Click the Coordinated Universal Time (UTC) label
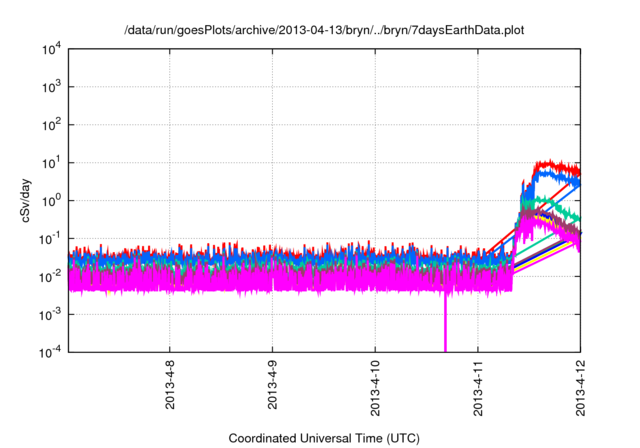640x448 pixels. (x=324, y=438)
